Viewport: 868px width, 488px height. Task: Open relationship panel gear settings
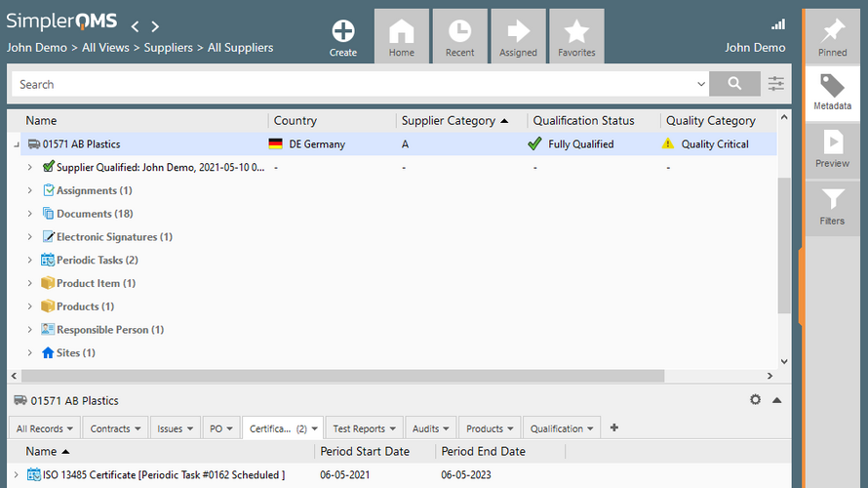755,400
